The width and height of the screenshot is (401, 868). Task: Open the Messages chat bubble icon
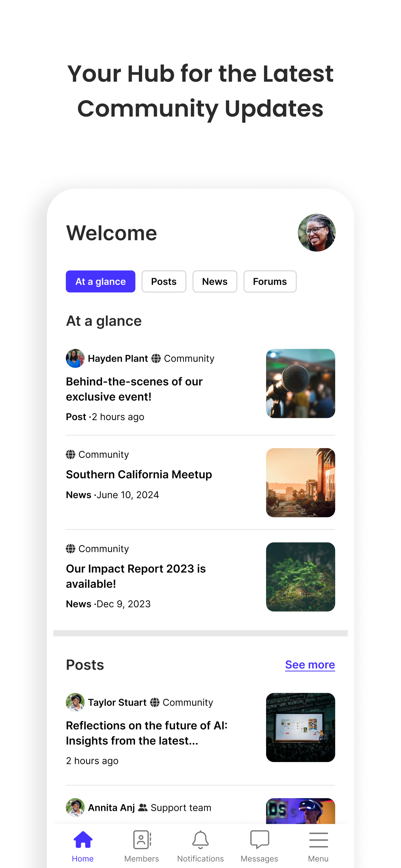point(260,839)
